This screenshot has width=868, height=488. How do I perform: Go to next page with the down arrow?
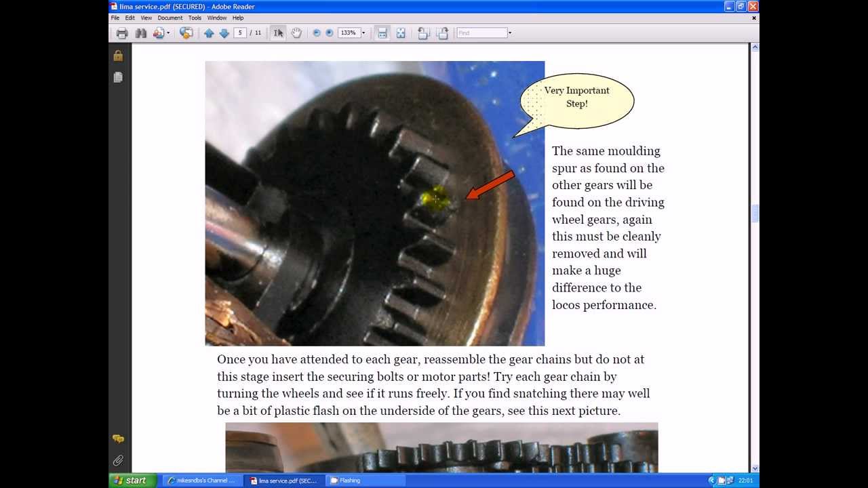[224, 33]
